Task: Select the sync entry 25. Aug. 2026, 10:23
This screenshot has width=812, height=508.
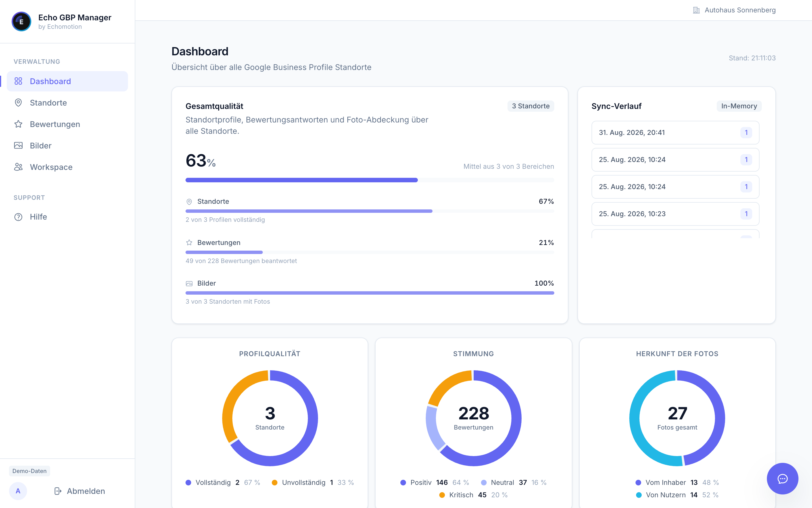Action: (675, 214)
